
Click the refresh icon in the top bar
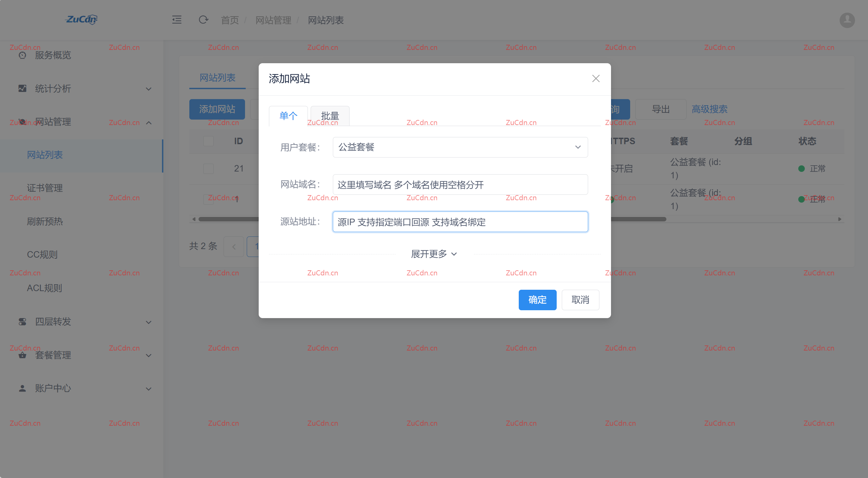point(203,20)
